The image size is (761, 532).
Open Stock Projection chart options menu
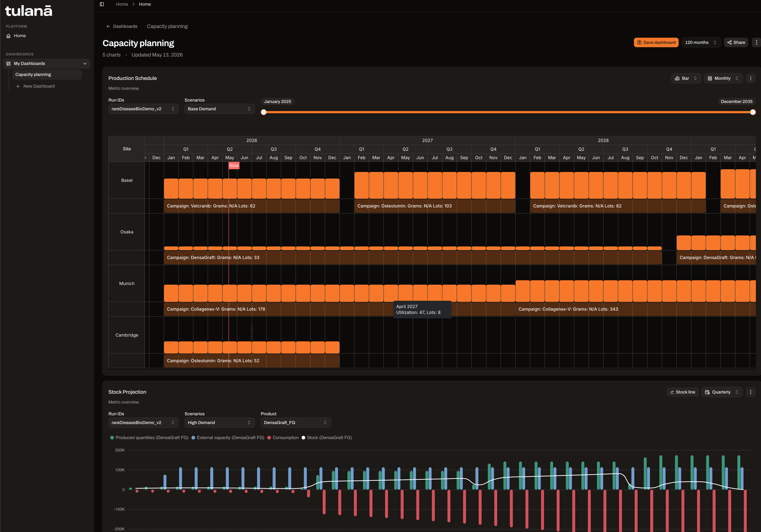(751, 392)
